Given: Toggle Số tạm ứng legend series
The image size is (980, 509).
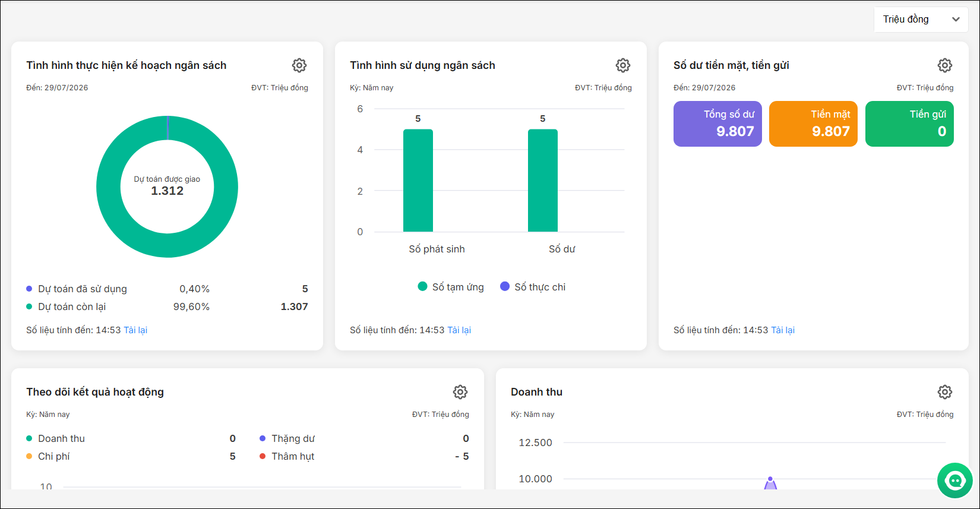Looking at the screenshot, I should (x=451, y=287).
